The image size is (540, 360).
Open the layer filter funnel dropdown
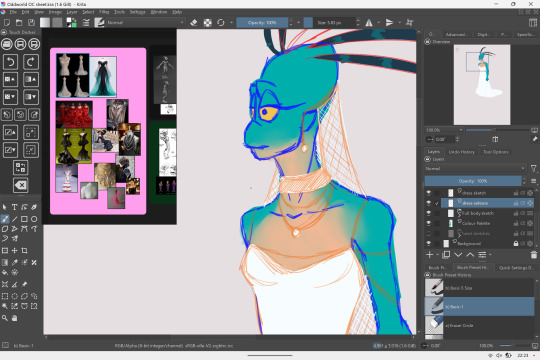click(533, 168)
